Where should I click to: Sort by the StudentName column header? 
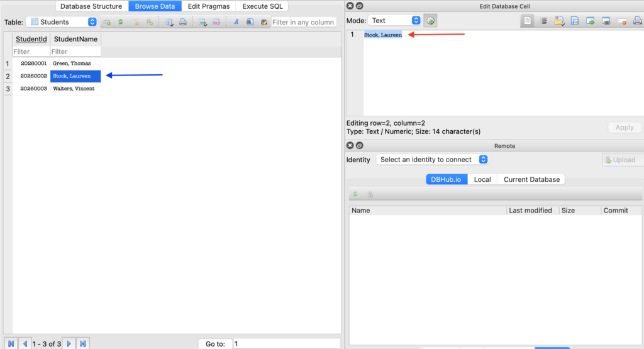pos(75,39)
